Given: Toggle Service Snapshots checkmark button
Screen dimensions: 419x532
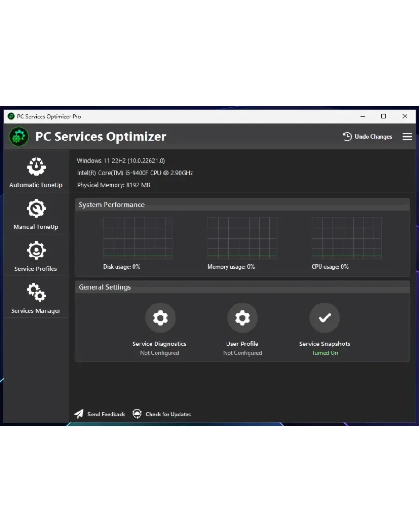Looking at the screenshot, I should coord(325,318).
